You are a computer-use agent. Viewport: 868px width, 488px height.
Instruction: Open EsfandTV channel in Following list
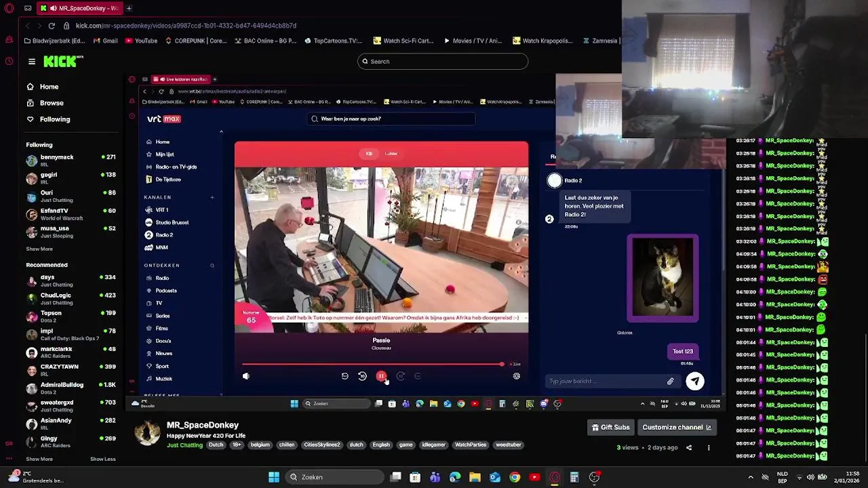click(71, 213)
